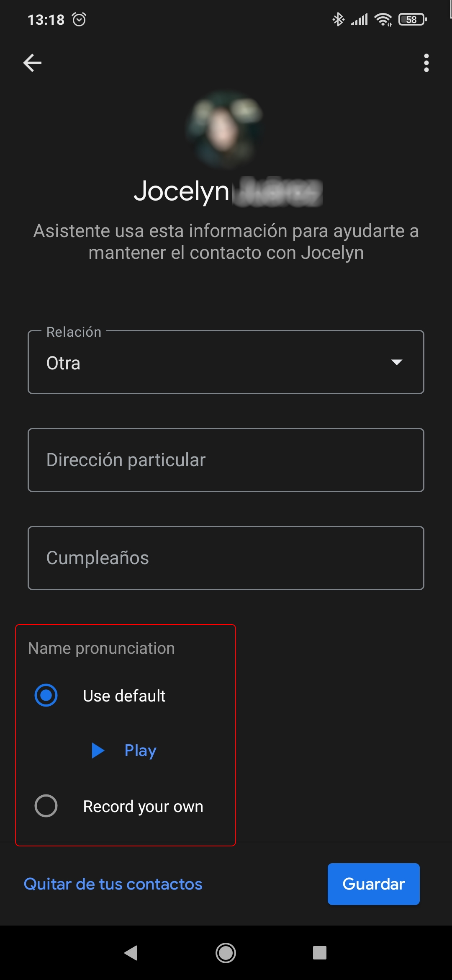Tap the Cumpleaños input field
Image resolution: width=452 pixels, height=980 pixels.
(x=226, y=558)
